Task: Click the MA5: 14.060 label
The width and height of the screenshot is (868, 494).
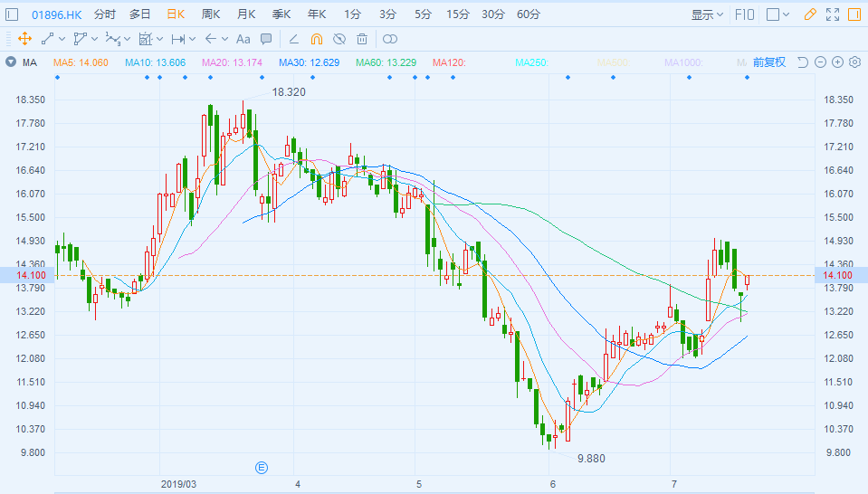Action: click(81, 62)
